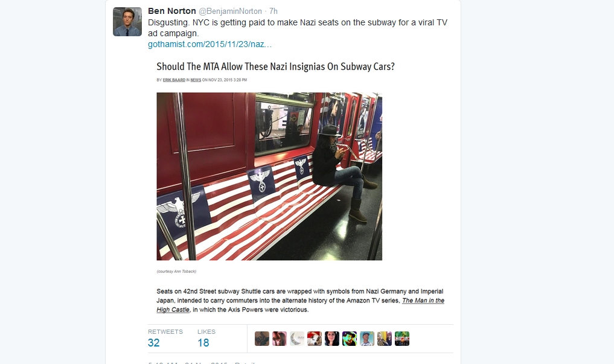Click the first brown tattoo avatar
The height and width of the screenshot is (364, 614).
(262, 339)
